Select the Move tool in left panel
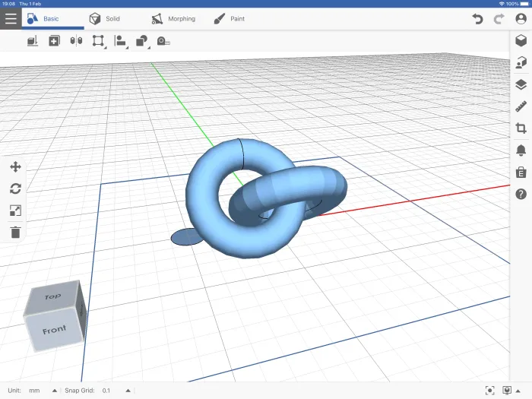The height and width of the screenshot is (399, 532). 15,167
